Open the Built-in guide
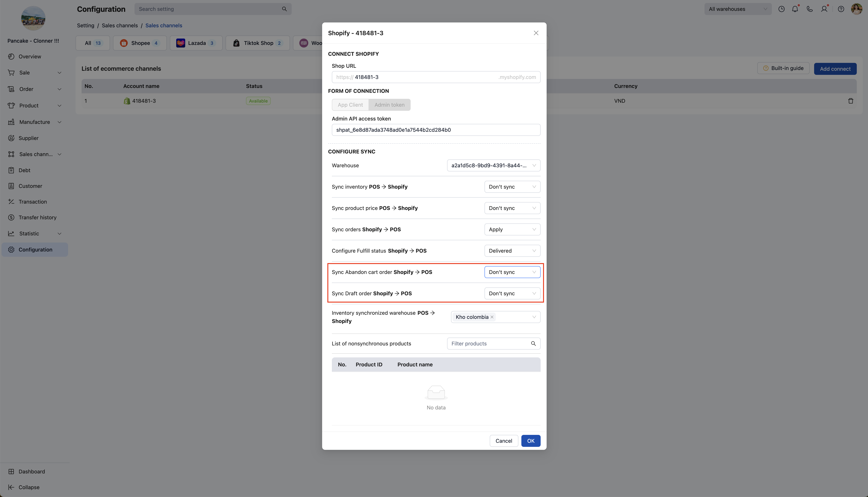 pyautogui.click(x=783, y=68)
